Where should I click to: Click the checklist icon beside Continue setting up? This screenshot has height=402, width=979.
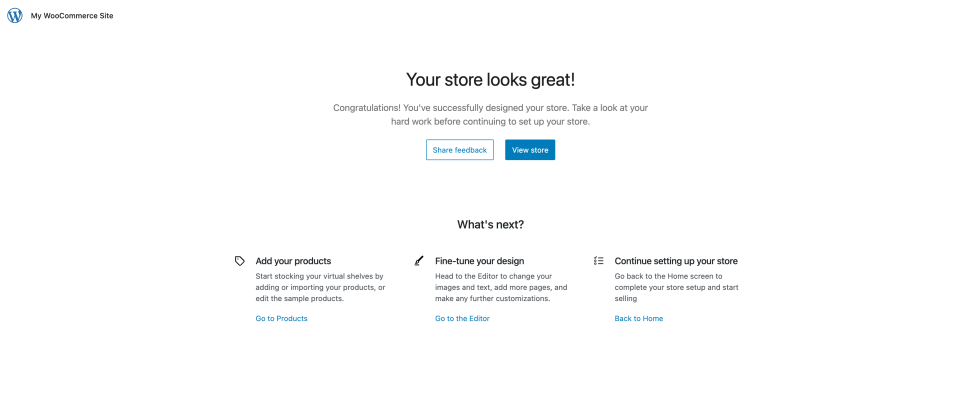pyautogui.click(x=598, y=261)
